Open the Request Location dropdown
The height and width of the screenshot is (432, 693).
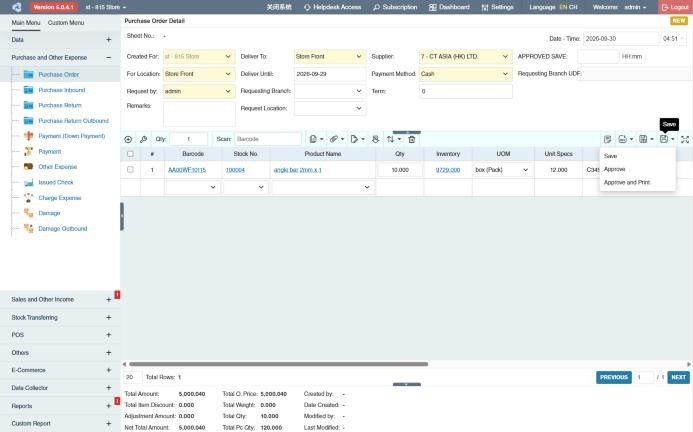[x=329, y=108]
